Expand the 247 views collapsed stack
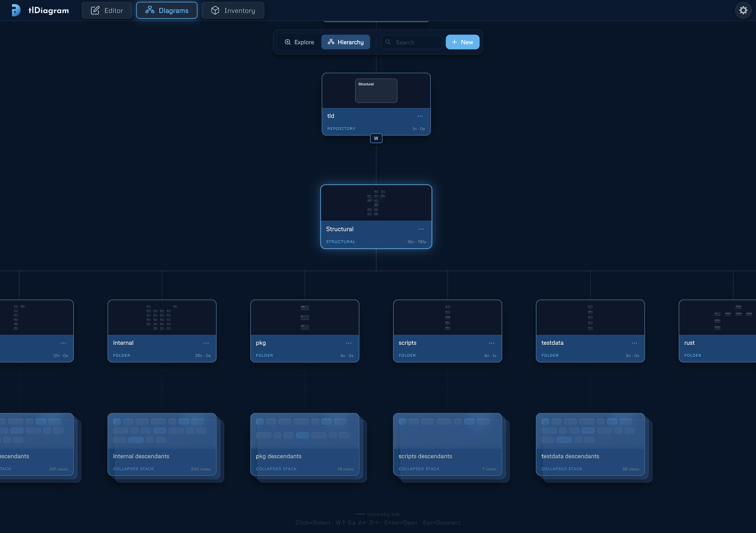The height and width of the screenshot is (533, 756). point(36,445)
